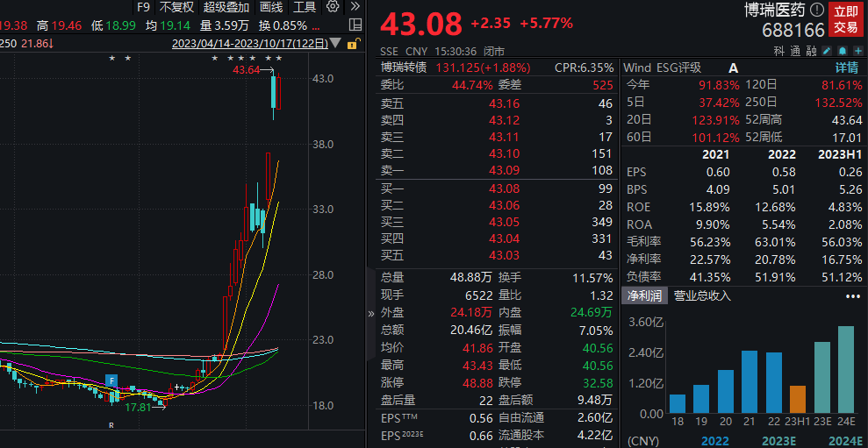Click the 跌停 price 32.58
This screenshot has height=448, width=868.
[x=596, y=383]
